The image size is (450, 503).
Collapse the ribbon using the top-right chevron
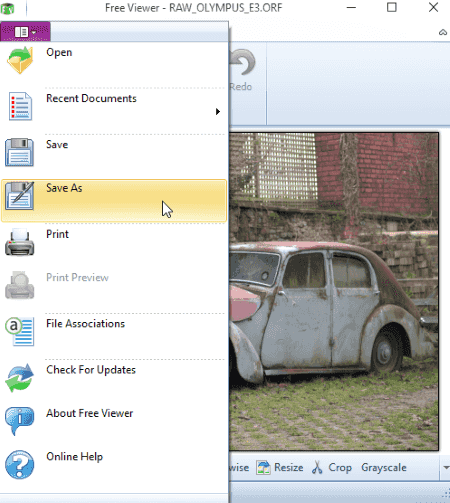click(443, 32)
